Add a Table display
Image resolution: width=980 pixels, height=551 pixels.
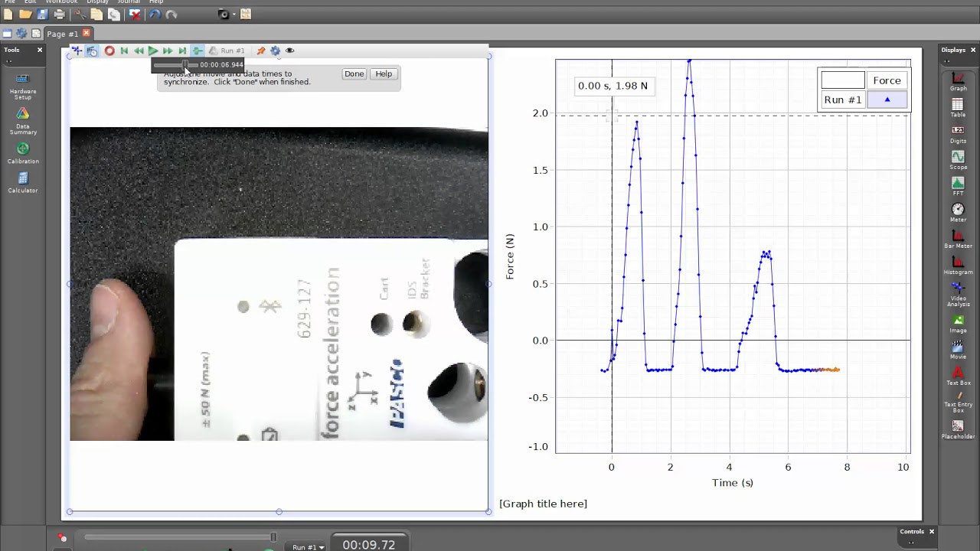click(958, 108)
